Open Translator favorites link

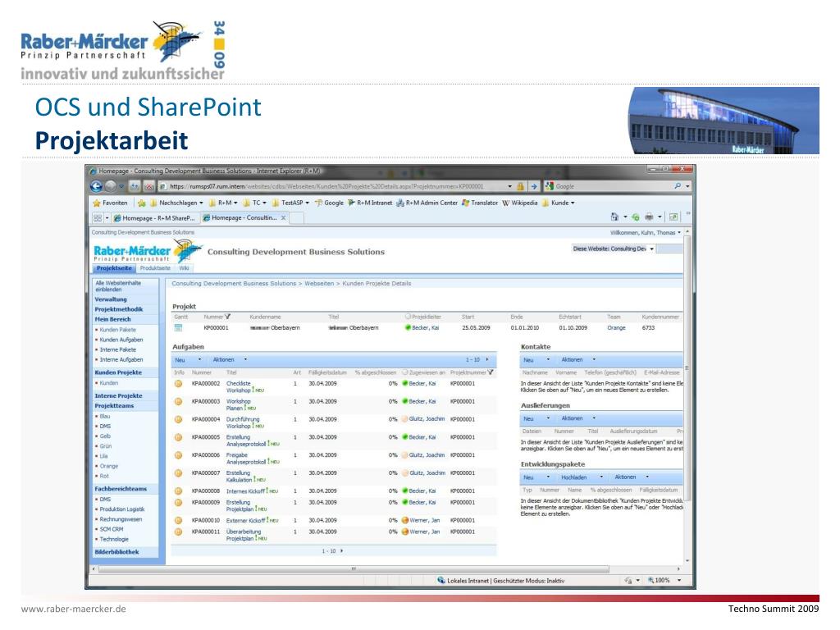pos(479,203)
